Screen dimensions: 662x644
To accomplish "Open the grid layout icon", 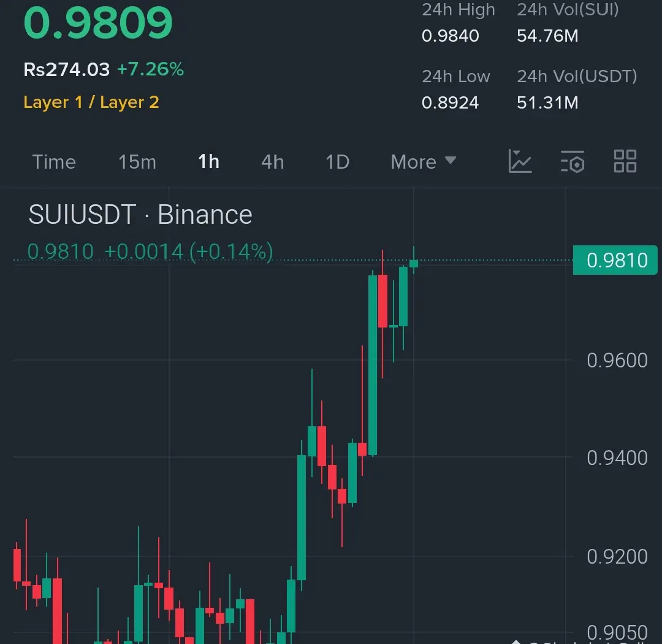I will 625,161.
